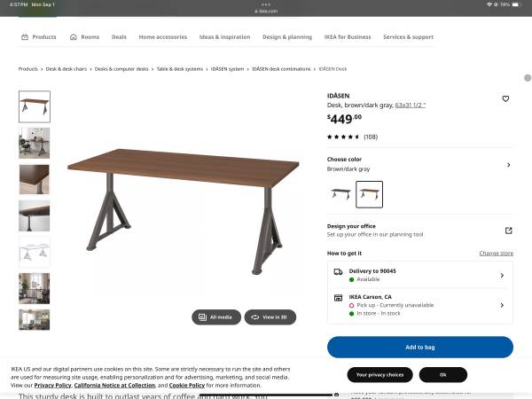The height and width of the screenshot is (399, 532).
Task: Open the Products menu icon
Action: coord(25,37)
